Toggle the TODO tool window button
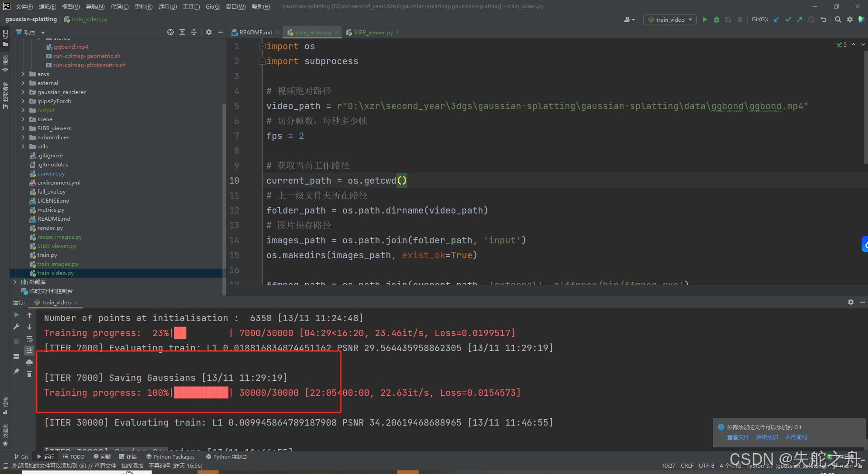Viewport: 868px width, 474px height. click(74, 457)
